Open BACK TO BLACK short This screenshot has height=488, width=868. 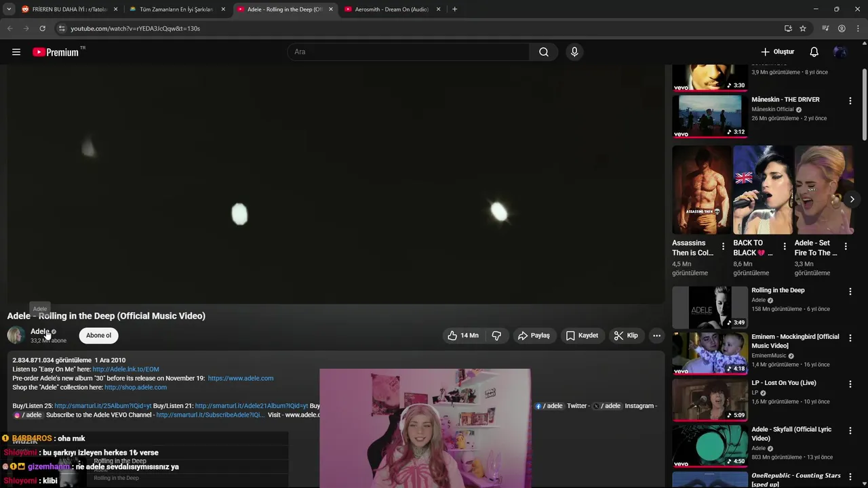click(x=762, y=190)
